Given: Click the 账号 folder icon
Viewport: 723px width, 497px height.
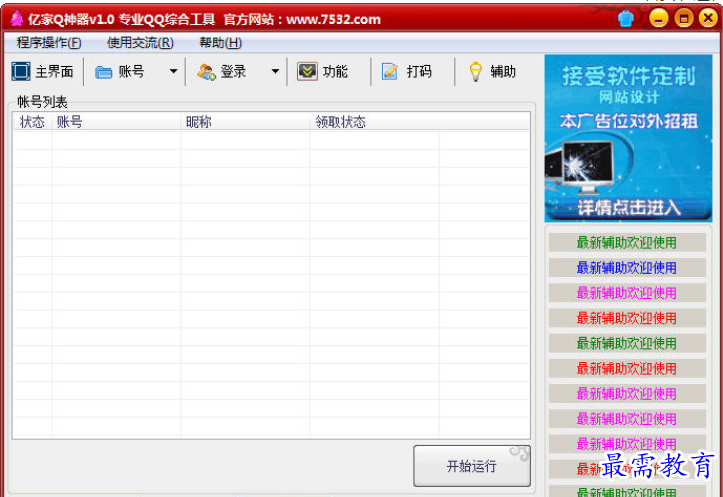Looking at the screenshot, I should tap(103, 72).
